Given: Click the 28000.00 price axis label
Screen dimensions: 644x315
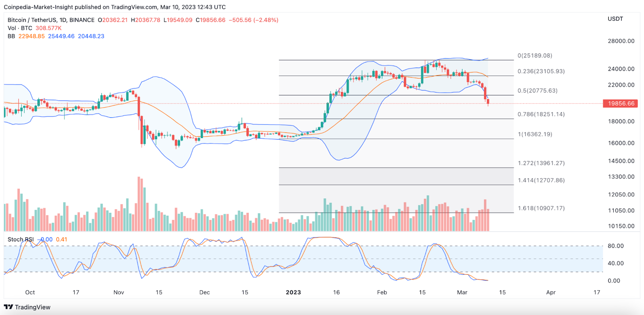Looking at the screenshot, I should 621,41.
